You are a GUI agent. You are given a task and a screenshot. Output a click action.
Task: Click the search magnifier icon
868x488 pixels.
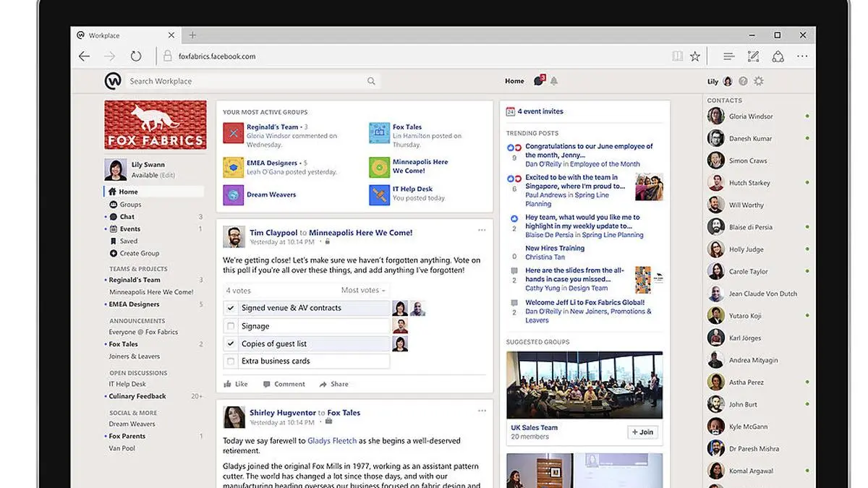(x=371, y=81)
